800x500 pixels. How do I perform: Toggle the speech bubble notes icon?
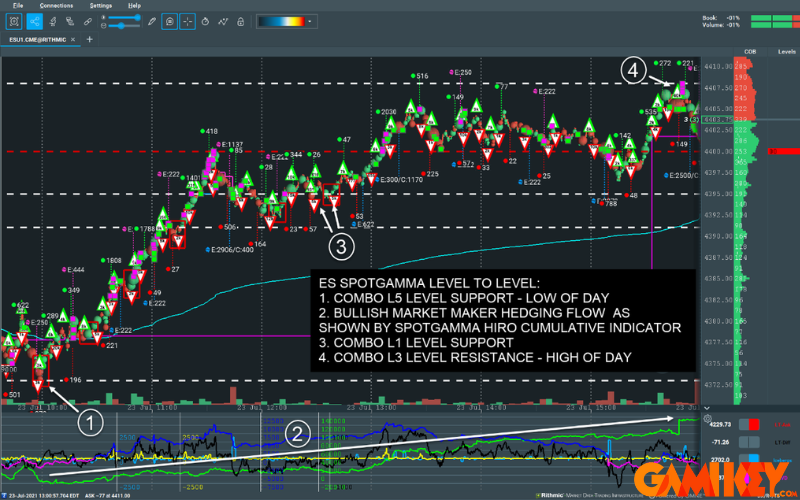[169, 21]
